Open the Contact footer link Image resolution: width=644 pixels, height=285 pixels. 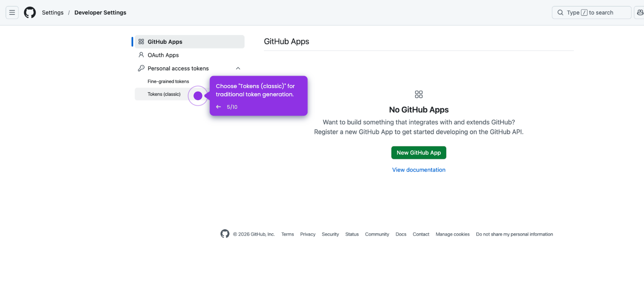(x=421, y=234)
